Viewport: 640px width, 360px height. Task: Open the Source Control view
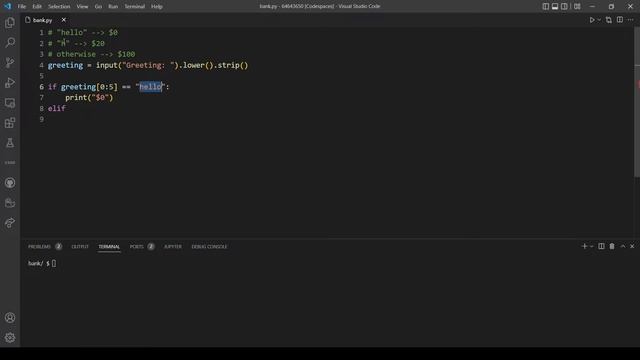tap(10, 62)
